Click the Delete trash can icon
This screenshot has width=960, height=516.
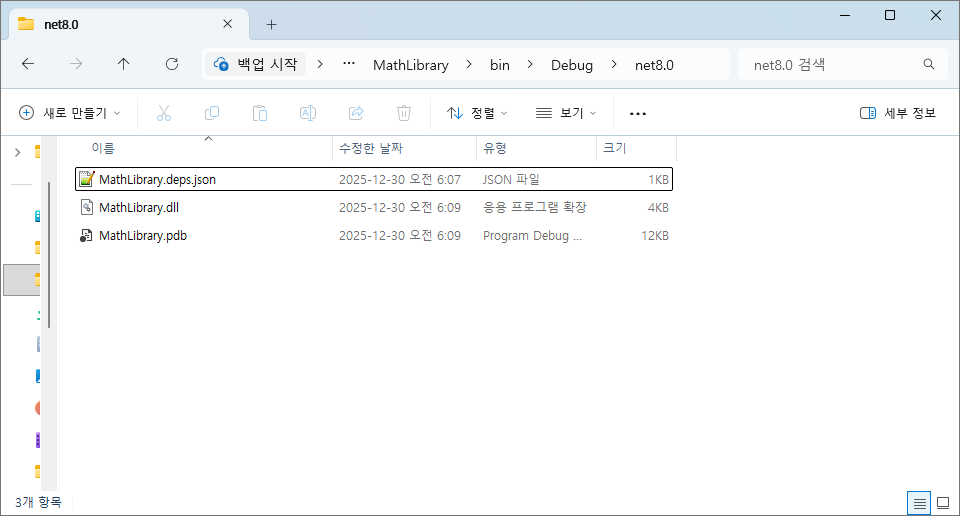pyautogui.click(x=404, y=113)
